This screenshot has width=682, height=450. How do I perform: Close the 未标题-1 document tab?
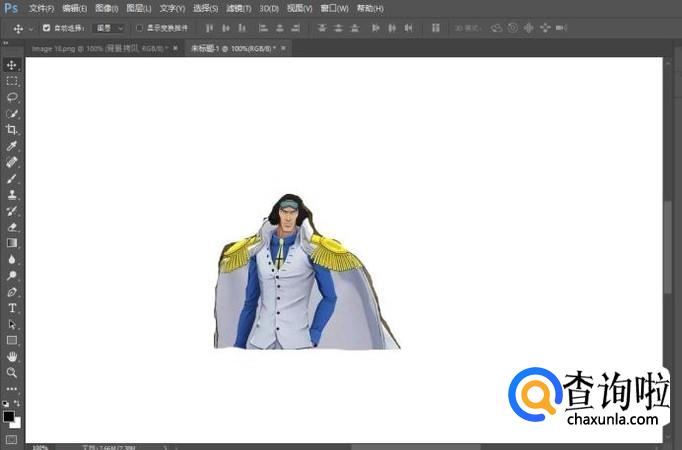click(283, 47)
